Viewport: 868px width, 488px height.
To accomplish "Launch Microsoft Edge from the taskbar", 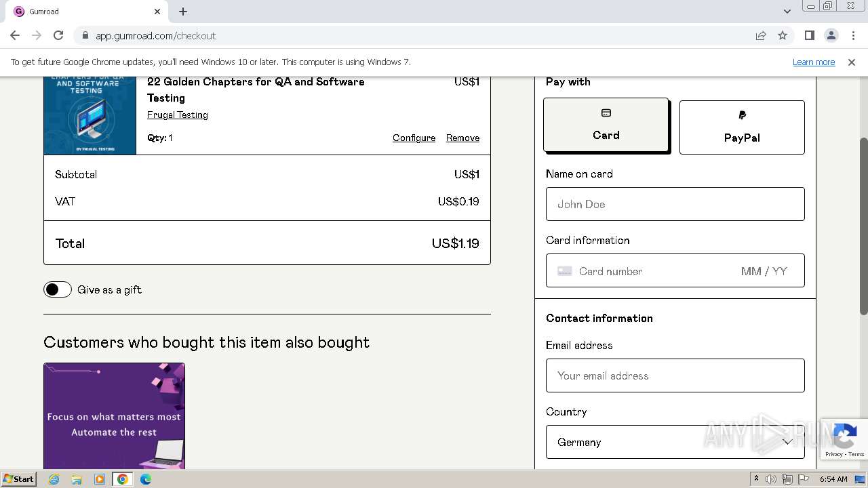I will coord(146,479).
